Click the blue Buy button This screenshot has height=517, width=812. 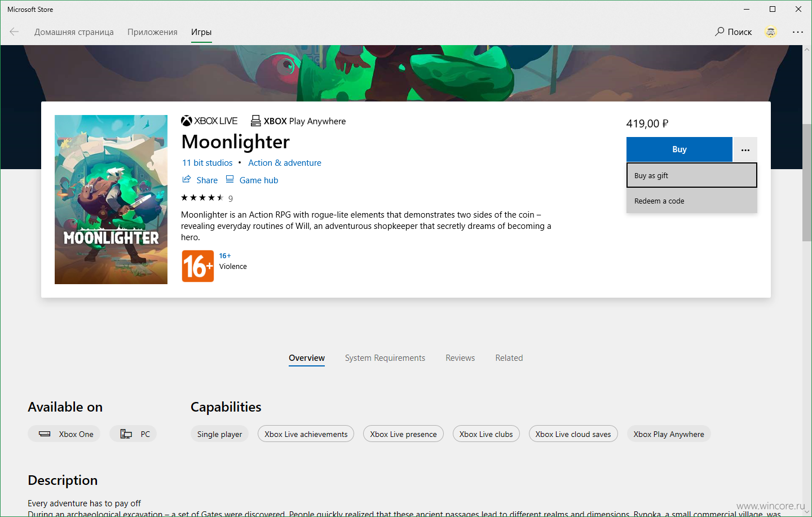[679, 149]
